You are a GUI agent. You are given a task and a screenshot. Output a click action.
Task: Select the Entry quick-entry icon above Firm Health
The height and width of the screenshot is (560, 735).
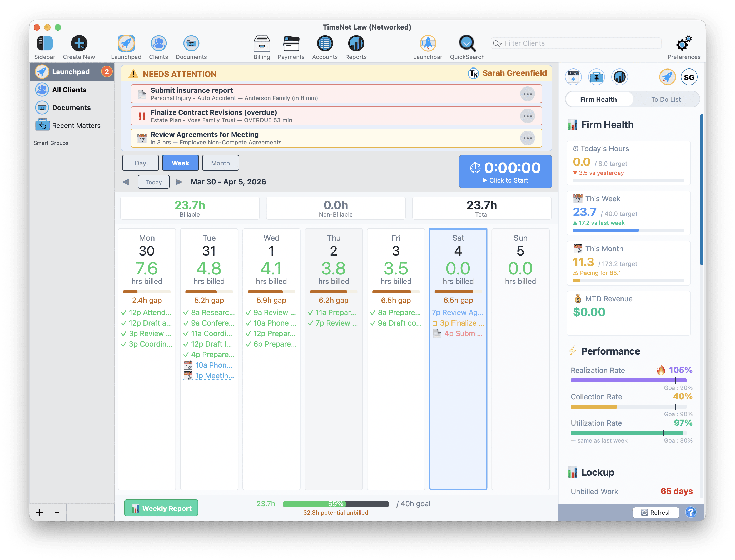tap(573, 77)
